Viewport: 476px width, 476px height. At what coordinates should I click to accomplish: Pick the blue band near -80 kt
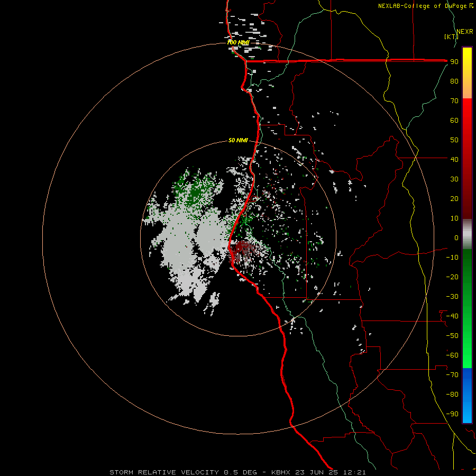(x=467, y=395)
